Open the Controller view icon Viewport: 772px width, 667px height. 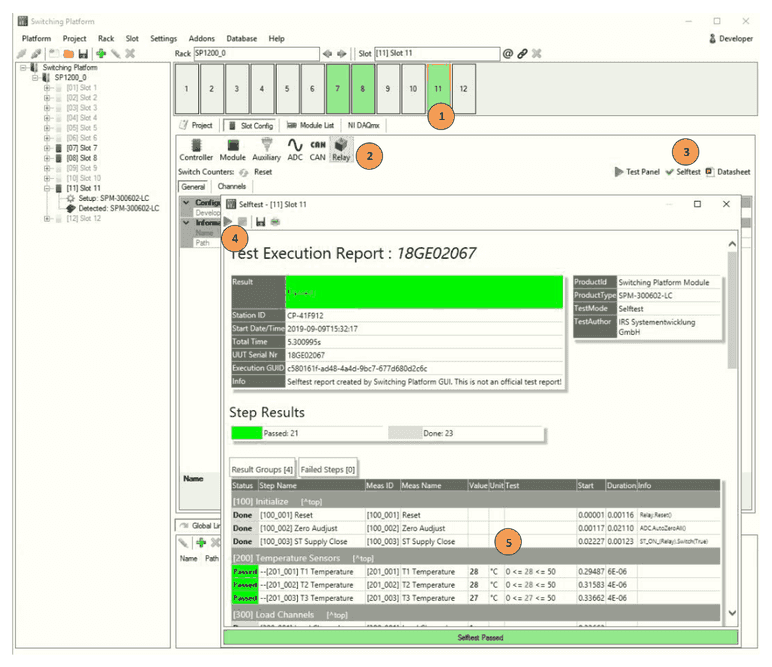196,150
